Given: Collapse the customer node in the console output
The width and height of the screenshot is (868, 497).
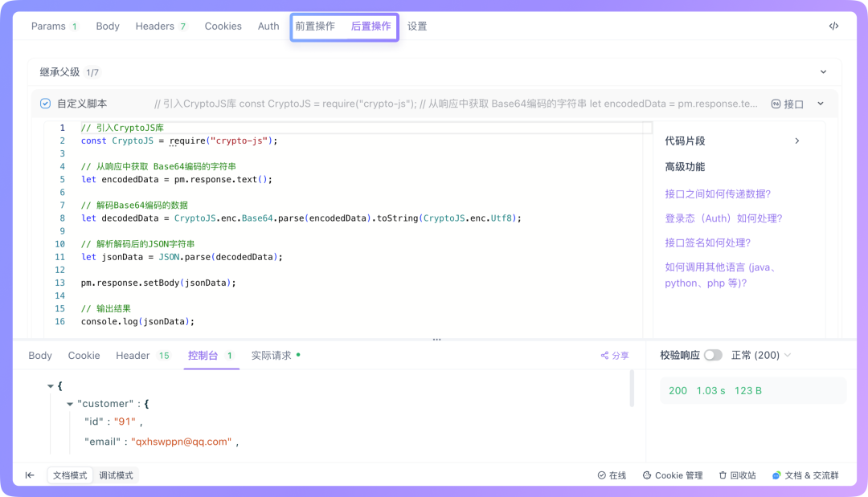Looking at the screenshot, I should [x=70, y=404].
